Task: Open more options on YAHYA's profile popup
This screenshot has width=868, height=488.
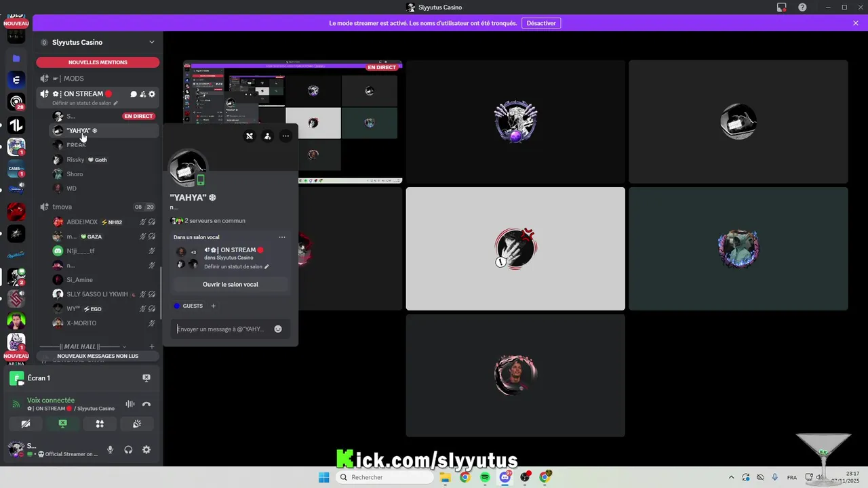Action: click(285, 136)
